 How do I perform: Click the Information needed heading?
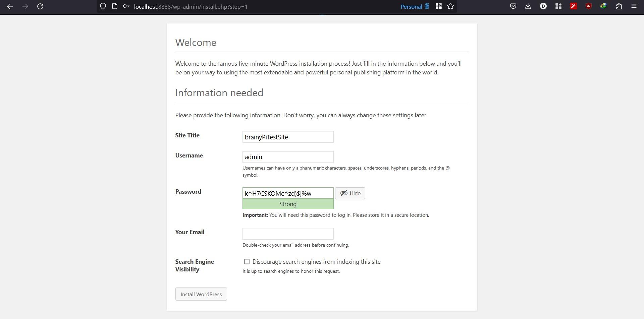(219, 93)
